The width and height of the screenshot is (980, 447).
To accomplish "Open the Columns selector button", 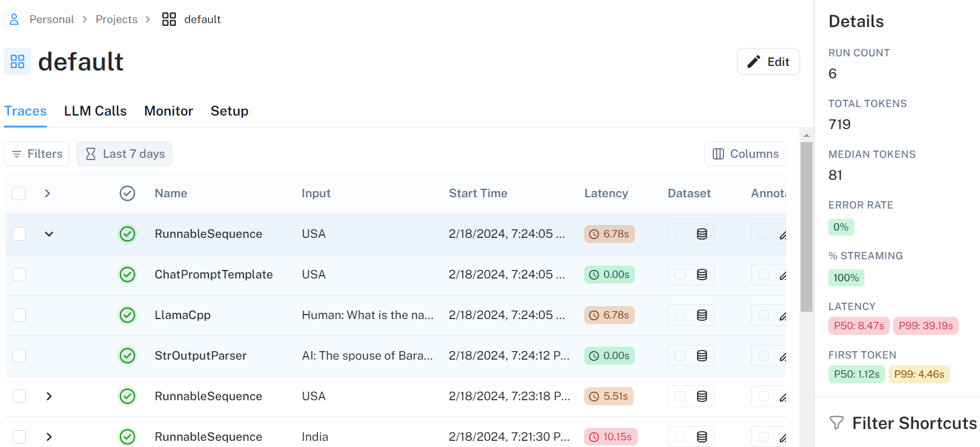I will 745,154.
